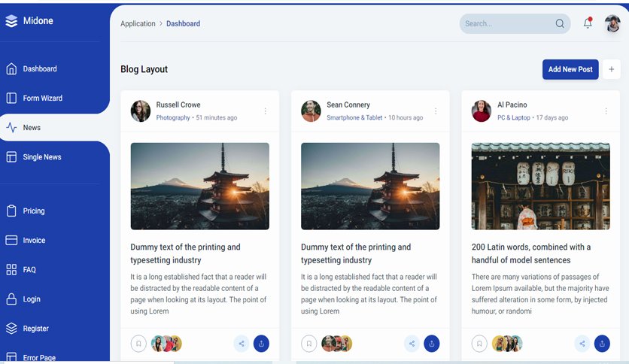
Task: View liker avatars on Russell Crowe's post
Action: [x=166, y=344]
